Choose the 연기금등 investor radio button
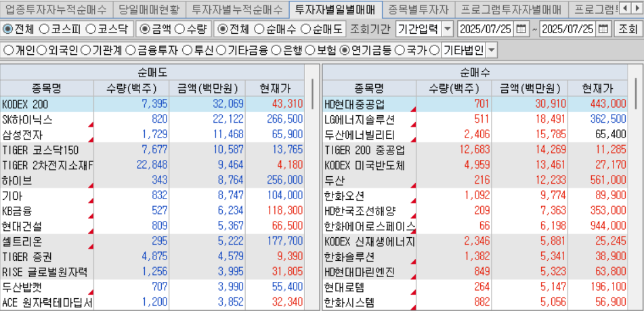The image size is (644, 311). click(345, 51)
